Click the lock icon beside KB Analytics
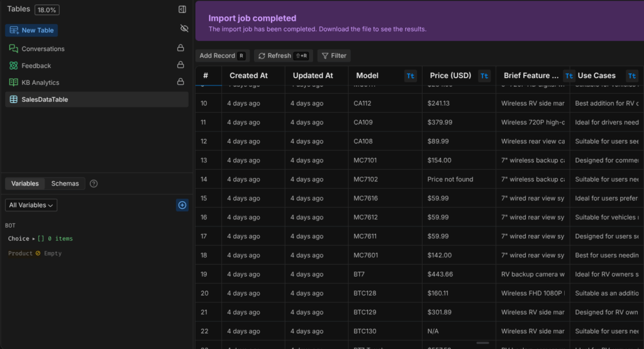The width and height of the screenshot is (644, 349). tap(180, 81)
